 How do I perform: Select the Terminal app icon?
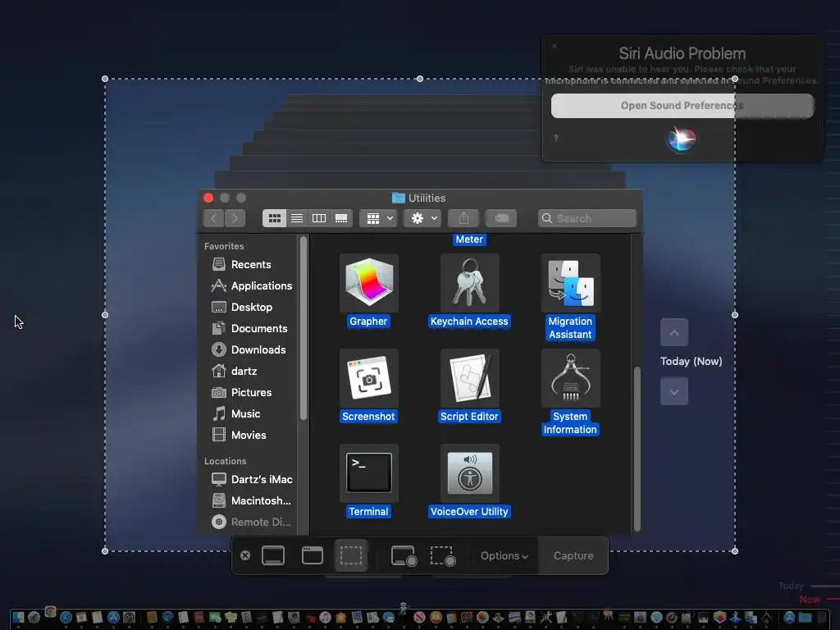coord(368,473)
